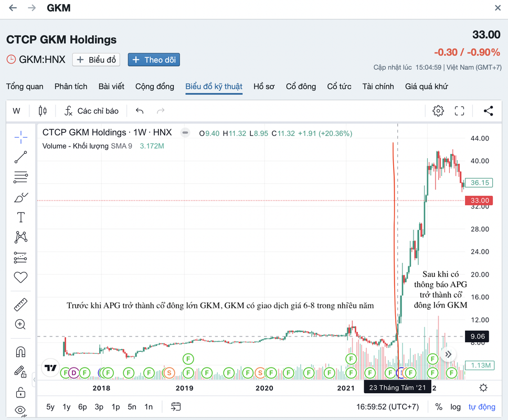
Task: Click the Volume SMA 9 indicator legend
Action: [103, 146]
